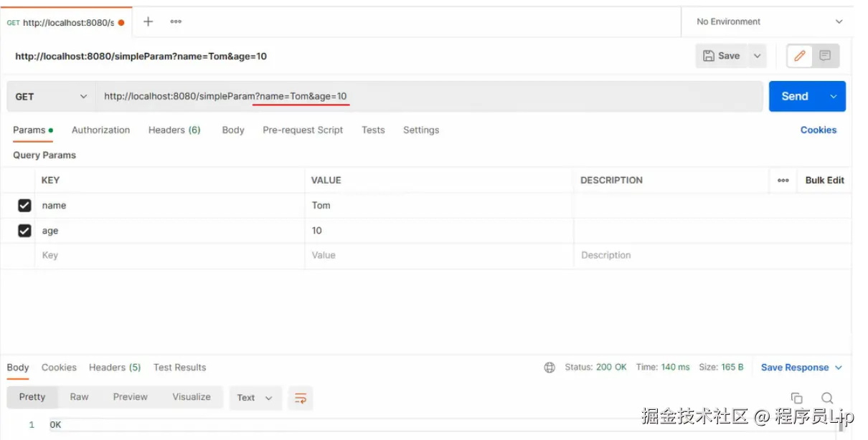Toggle the wrap lines icon in response
Viewport: 868px width, 440px height.
301,398
